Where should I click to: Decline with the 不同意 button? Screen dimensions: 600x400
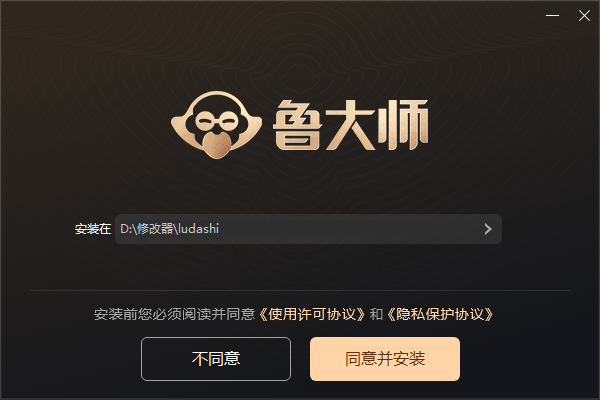click(216, 359)
